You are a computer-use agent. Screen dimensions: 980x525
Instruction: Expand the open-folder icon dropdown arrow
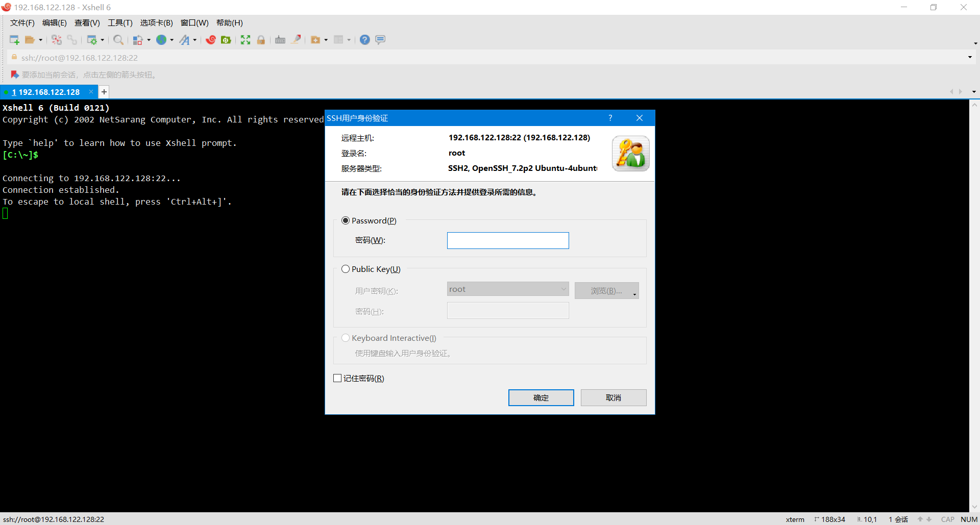pyautogui.click(x=41, y=40)
